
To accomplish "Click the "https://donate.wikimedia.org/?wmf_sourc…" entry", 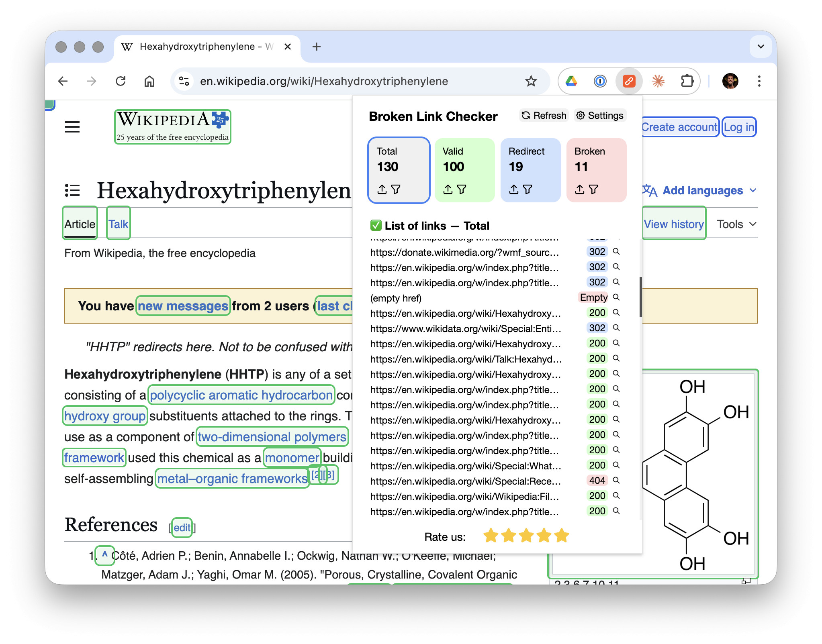I will (464, 252).
